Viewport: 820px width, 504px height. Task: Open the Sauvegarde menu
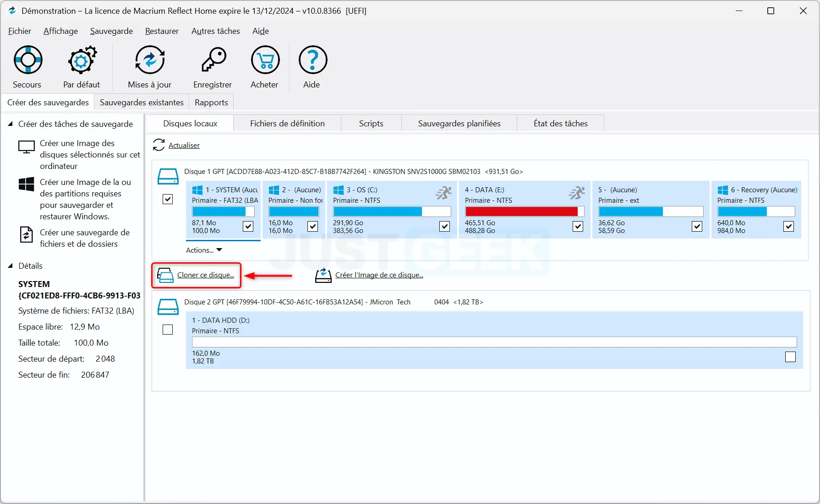click(x=111, y=31)
